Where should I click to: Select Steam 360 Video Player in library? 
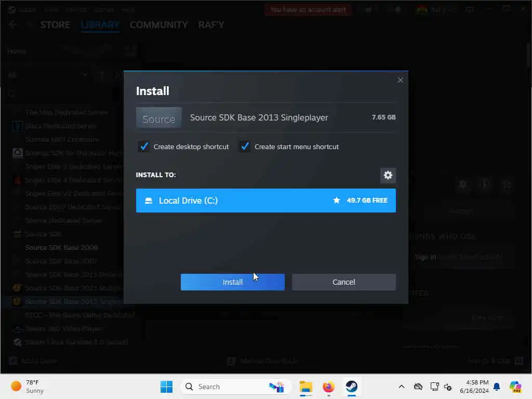pyautogui.click(x=63, y=329)
